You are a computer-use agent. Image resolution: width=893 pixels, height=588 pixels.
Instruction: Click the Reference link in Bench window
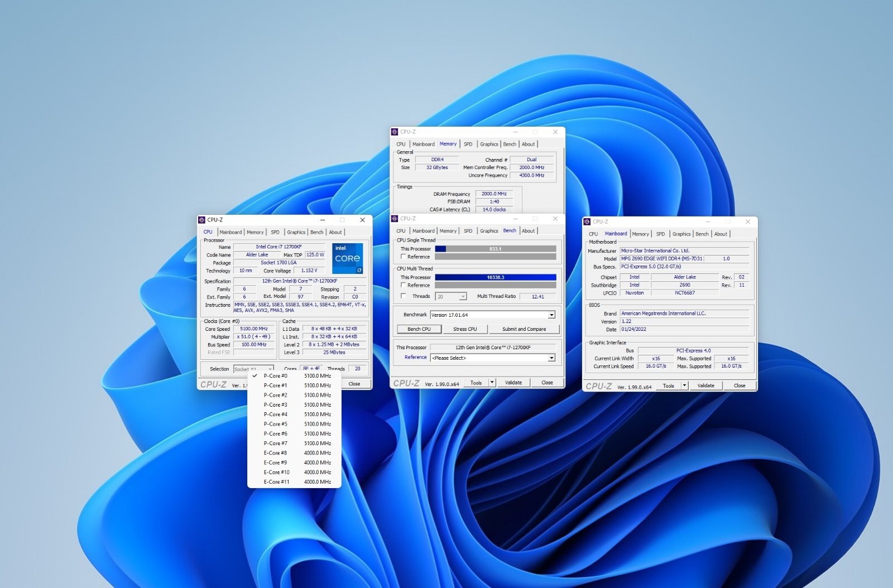tap(416, 357)
